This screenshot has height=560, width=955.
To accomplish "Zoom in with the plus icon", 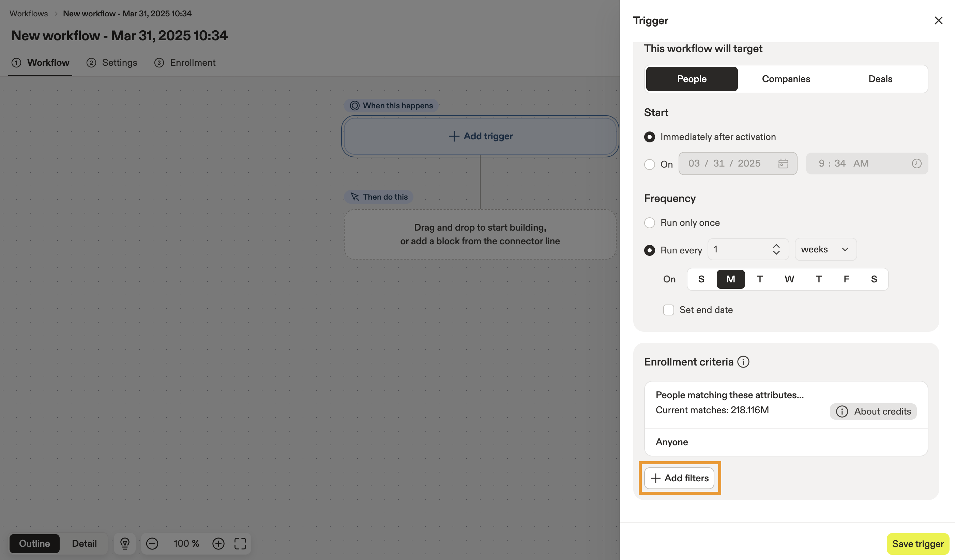I will point(218,543).
